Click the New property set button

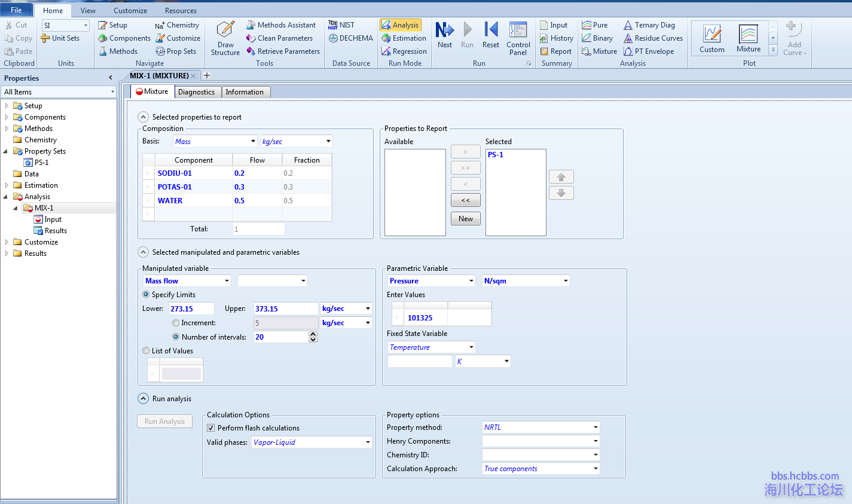466,219
